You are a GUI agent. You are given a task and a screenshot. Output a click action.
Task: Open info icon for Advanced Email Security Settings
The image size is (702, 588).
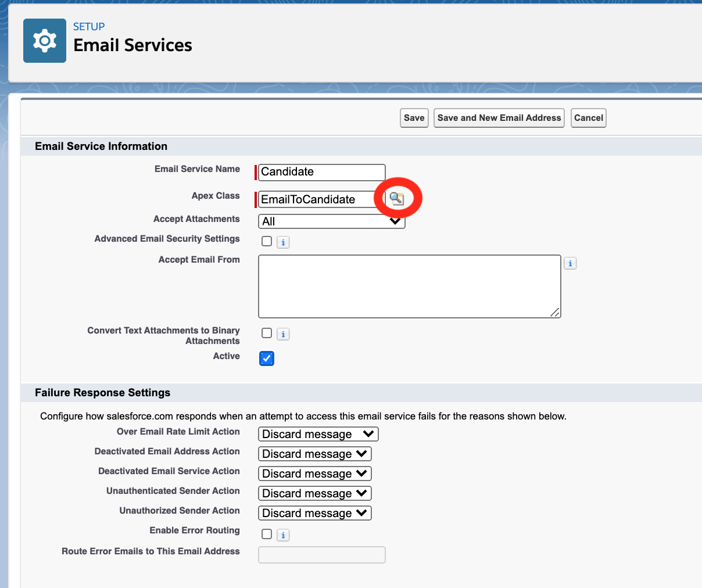pos(283,242)
